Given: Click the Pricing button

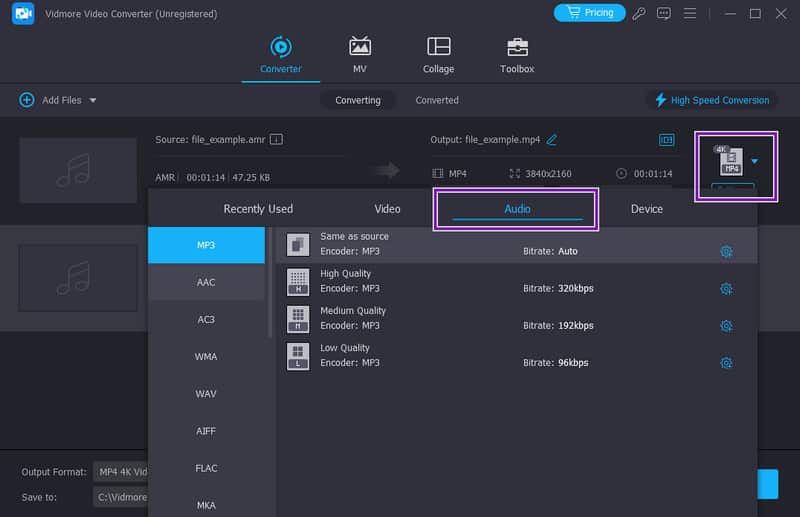Looking at the screenshot, I should [589, 13].
